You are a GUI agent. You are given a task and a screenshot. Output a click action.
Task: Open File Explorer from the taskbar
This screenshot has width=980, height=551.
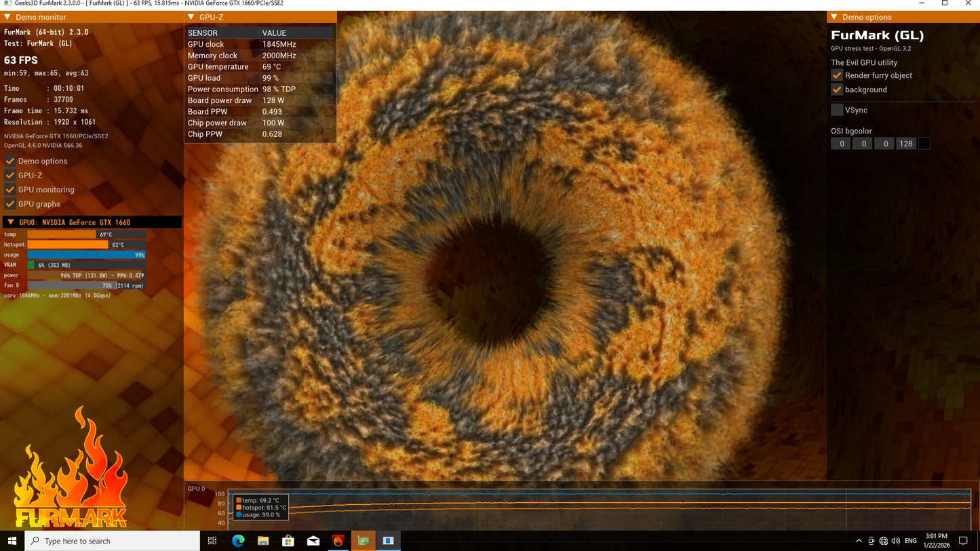point(263,541)
